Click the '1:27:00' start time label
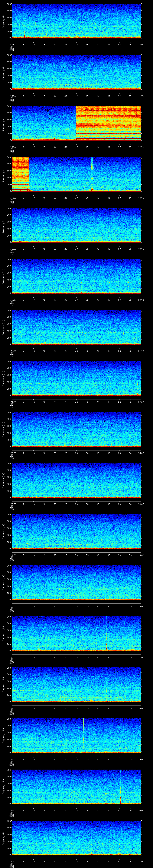This screenshot has height=868, width=153. [x=12, y=708]
